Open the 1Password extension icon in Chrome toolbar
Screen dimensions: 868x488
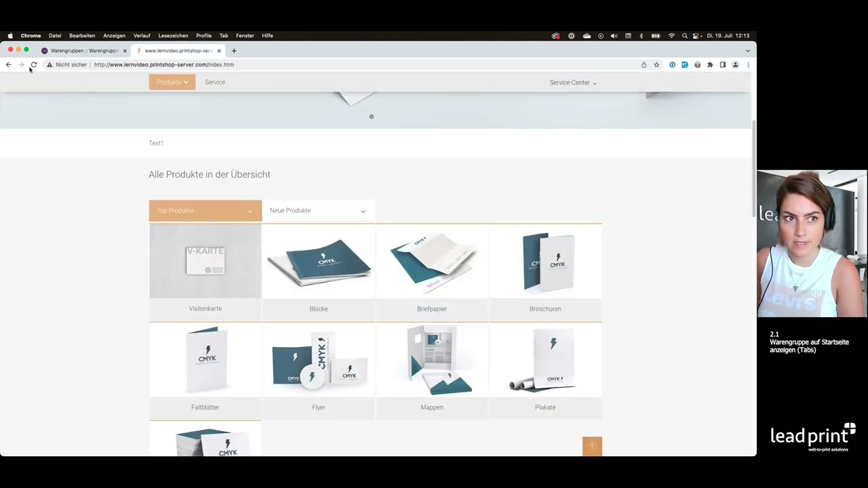tap(672, 65)
